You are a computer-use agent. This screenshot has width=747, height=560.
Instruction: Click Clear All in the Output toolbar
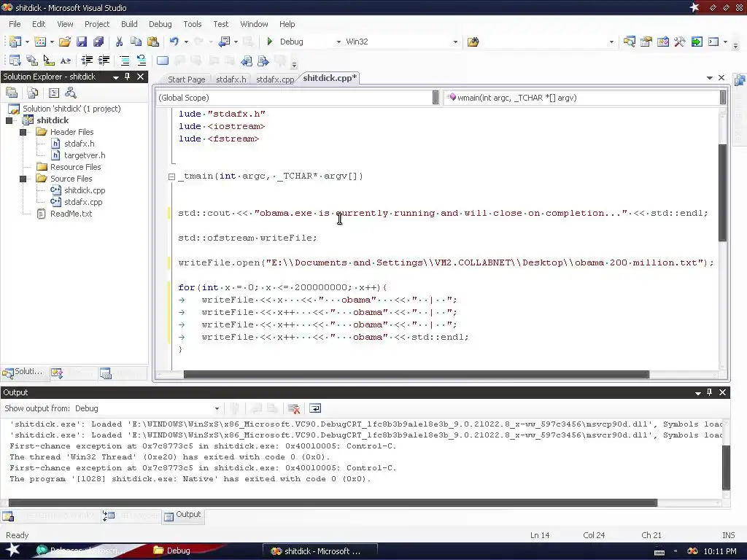pos(294,408)
